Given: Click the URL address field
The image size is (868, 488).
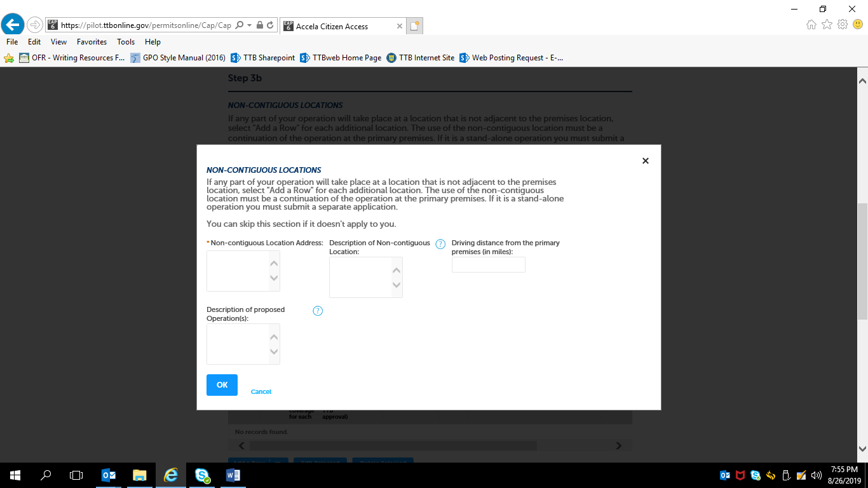Looking at the screenshot, I should click(x=146, y=25).
